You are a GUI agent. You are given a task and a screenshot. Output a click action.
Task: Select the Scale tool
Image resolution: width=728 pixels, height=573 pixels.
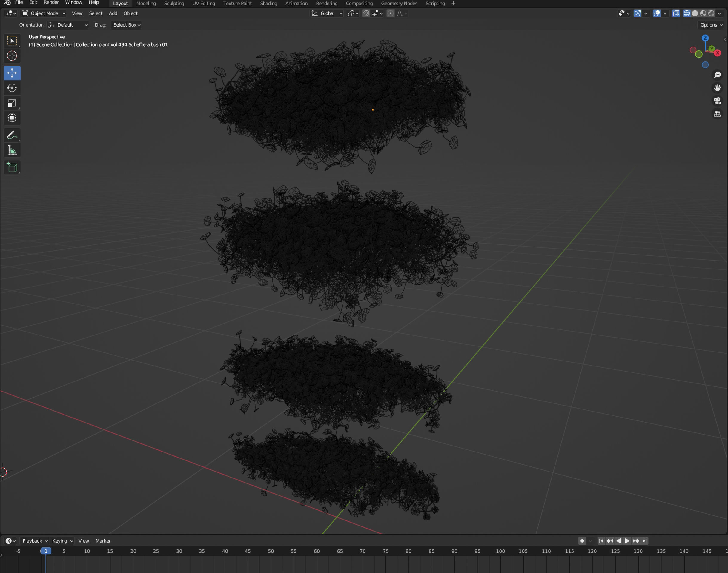pyautogui.click(x=12, y=103)
